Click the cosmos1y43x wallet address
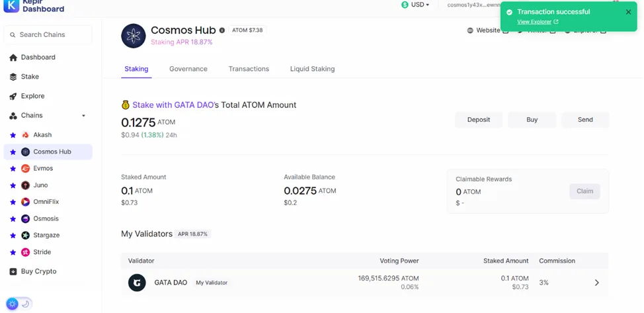 click(x=473, y=5)
